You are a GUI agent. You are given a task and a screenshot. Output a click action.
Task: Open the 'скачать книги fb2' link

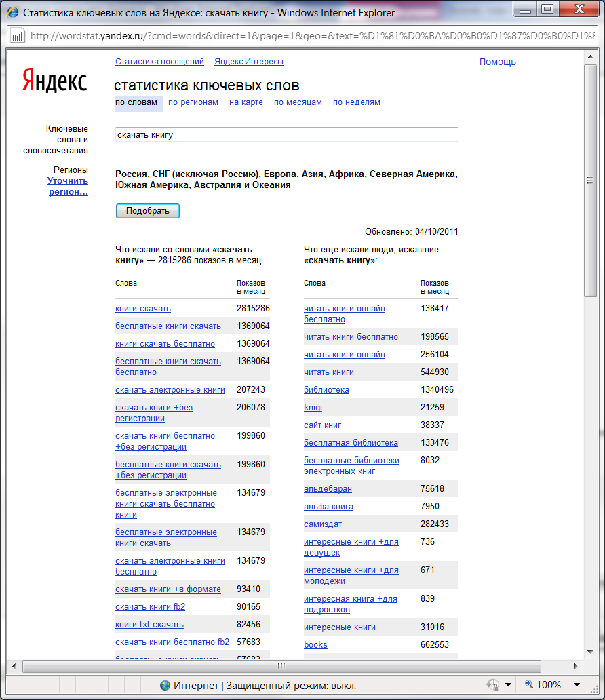click(150, 606)
